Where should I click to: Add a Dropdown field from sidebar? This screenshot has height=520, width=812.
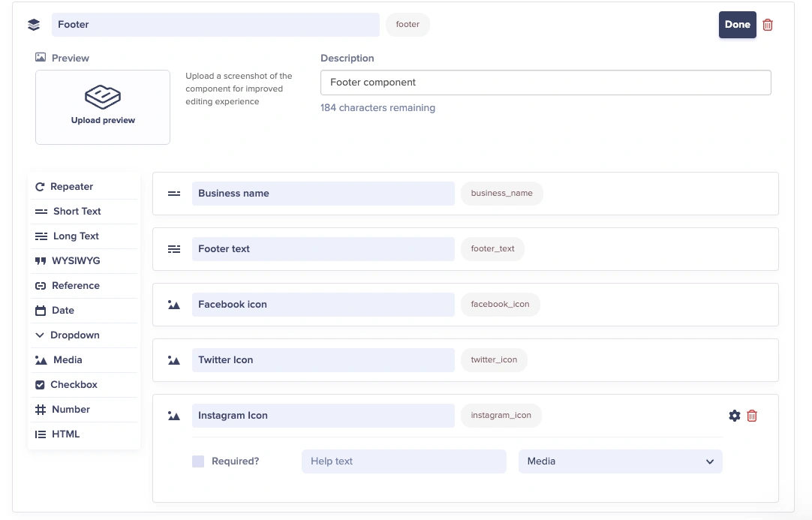(x=74, y=335)
